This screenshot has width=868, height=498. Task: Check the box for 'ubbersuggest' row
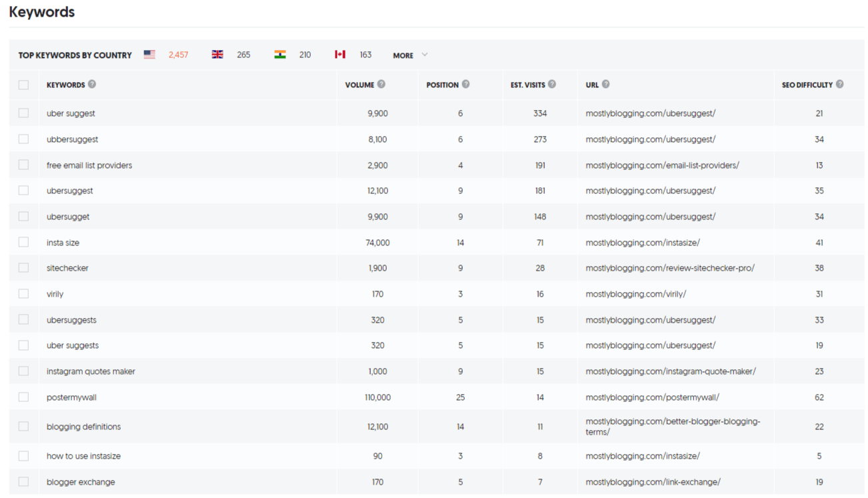click(24, 139)
